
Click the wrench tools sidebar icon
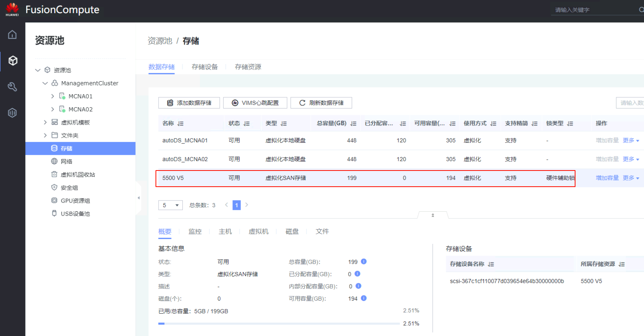[12, 87]
